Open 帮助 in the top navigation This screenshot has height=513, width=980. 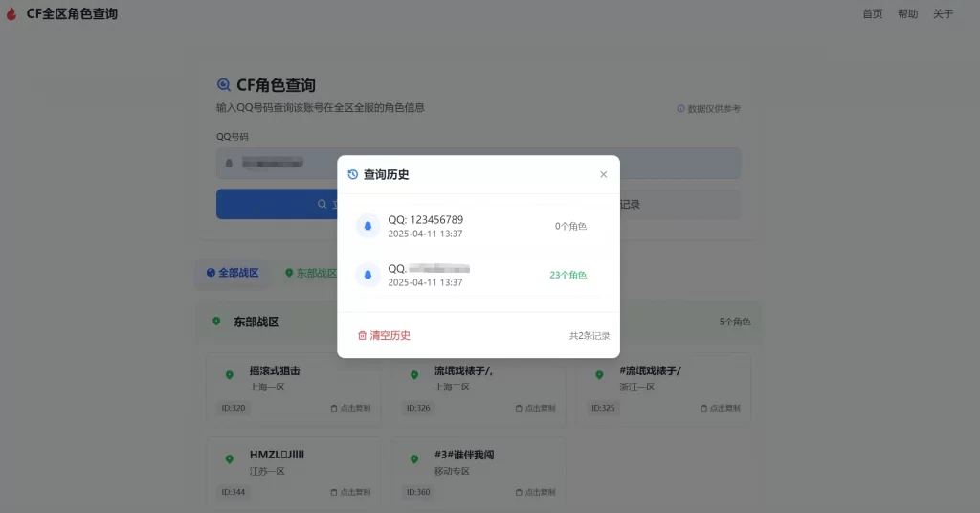[907, 13]
